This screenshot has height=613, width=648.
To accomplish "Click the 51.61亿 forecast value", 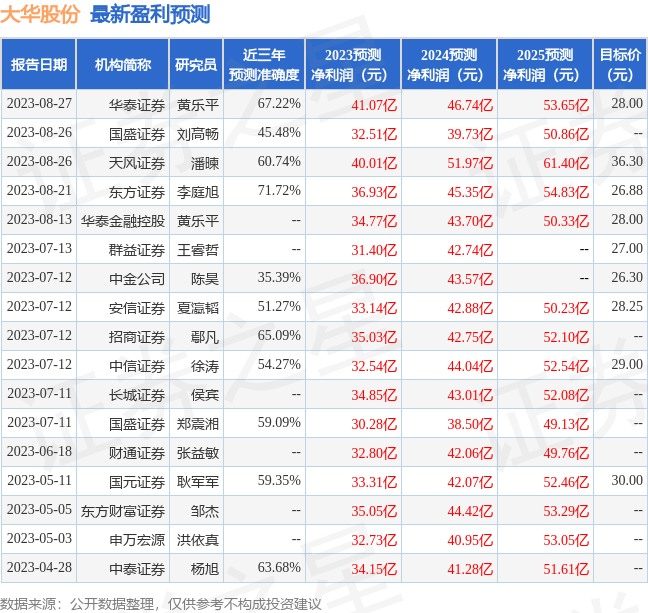I will tap(566, 569).
